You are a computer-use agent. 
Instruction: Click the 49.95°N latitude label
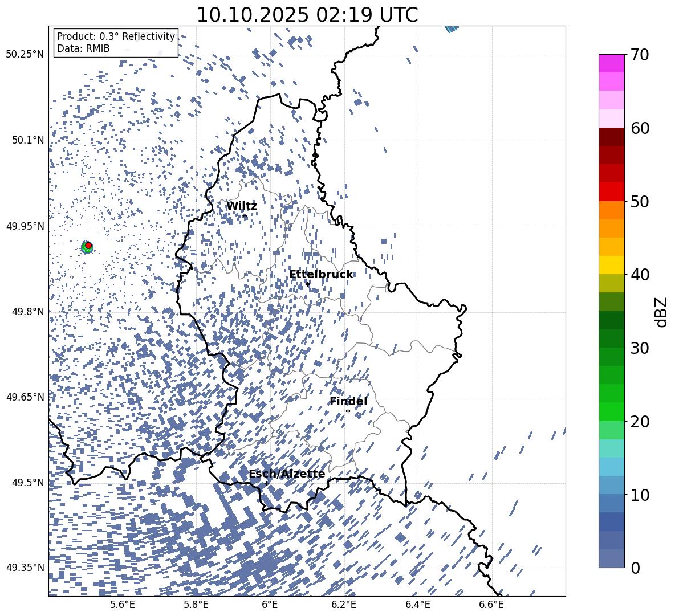tap(25, 226)
